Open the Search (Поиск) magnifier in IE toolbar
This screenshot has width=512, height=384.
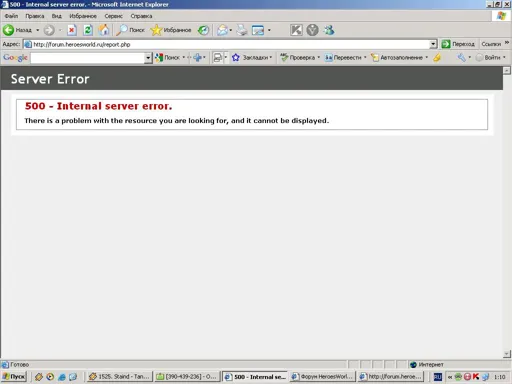131,30
